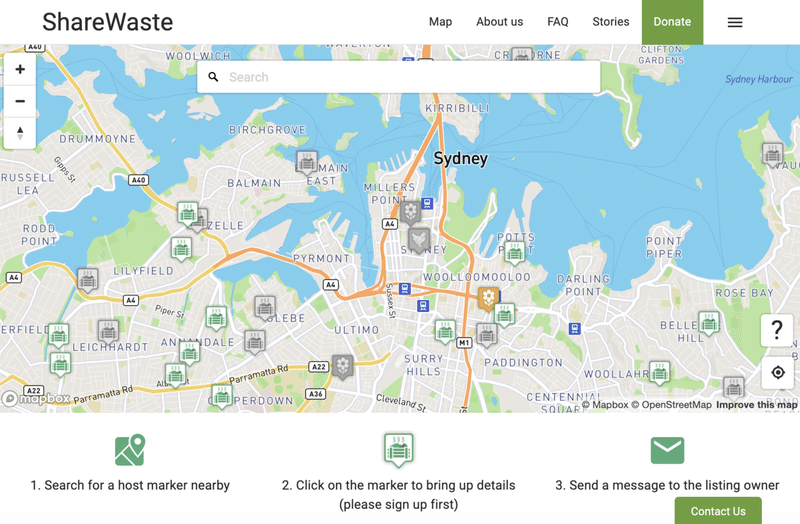Select the gray chicken marker in Sydney CBD
The image size is (800, 524).
[x=419, y=240]
